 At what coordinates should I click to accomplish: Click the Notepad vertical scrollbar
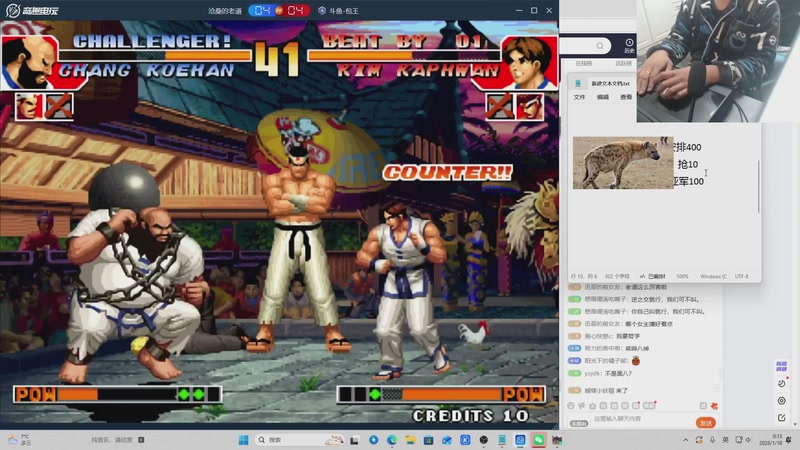[x=758, y=186]
